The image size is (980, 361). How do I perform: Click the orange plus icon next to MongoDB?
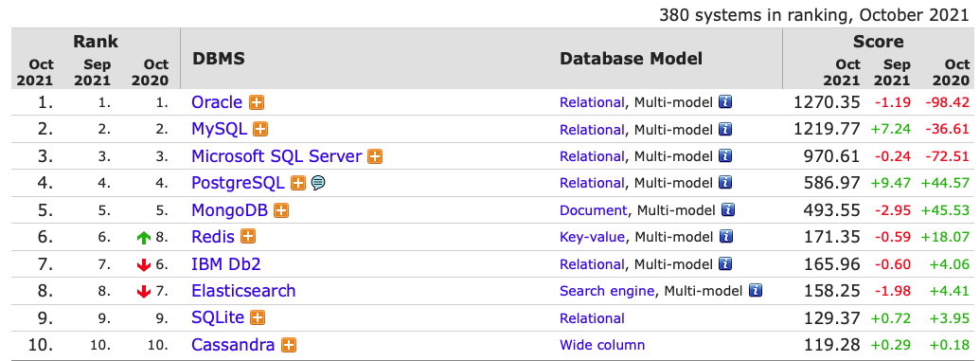click(282, 210)
